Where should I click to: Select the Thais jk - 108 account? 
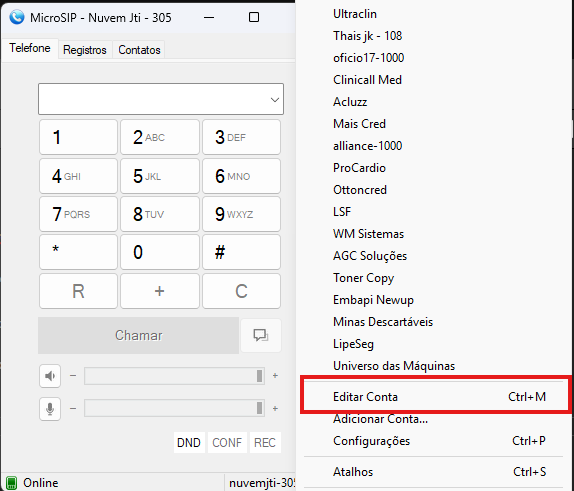(367, 36)
